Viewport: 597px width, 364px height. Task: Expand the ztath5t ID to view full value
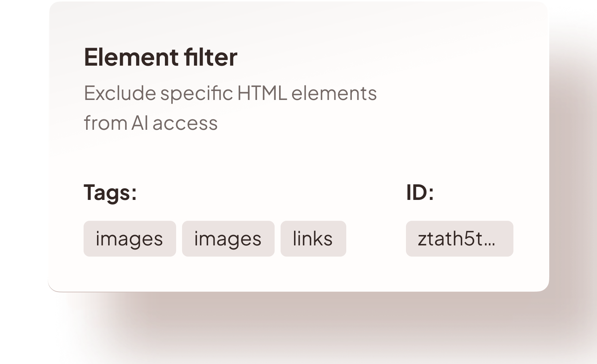pos(459,239)
